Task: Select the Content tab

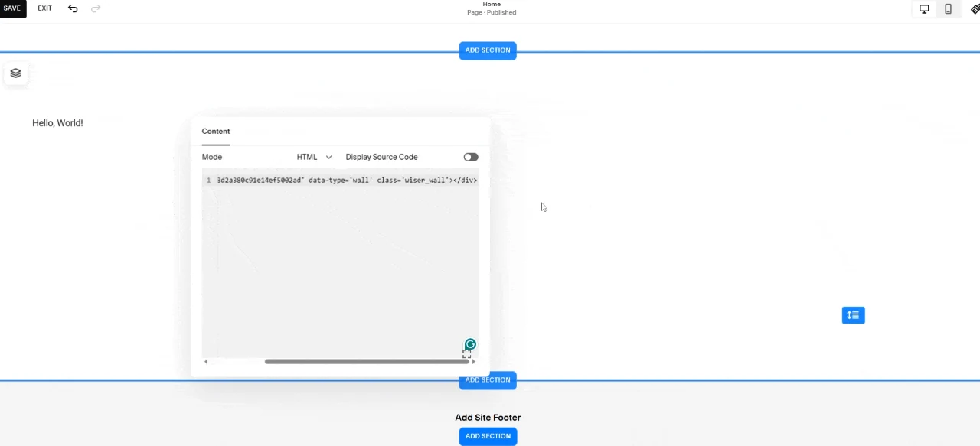Action: [x=216, y=132]
